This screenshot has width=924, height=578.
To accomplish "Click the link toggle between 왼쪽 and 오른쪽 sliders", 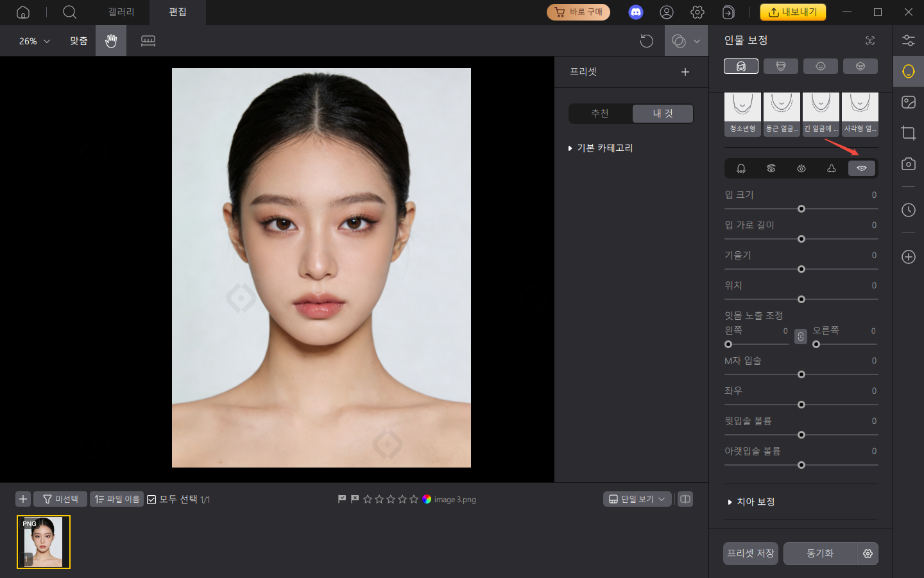I will [800, 336].
